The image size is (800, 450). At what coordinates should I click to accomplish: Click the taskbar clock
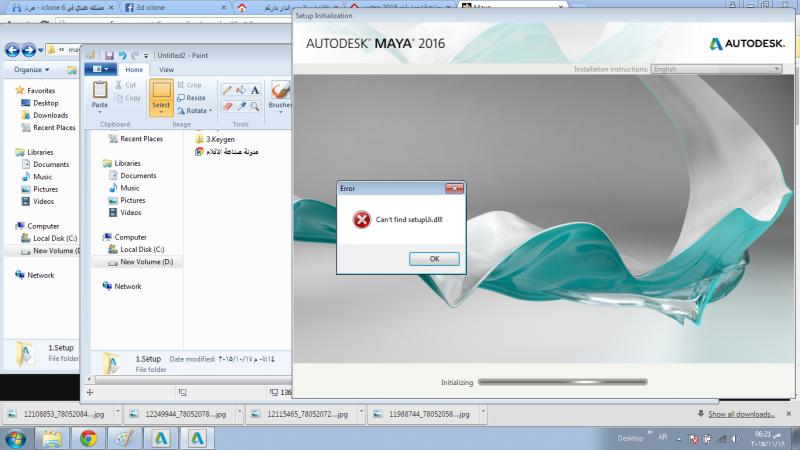[x=768, y=439]
